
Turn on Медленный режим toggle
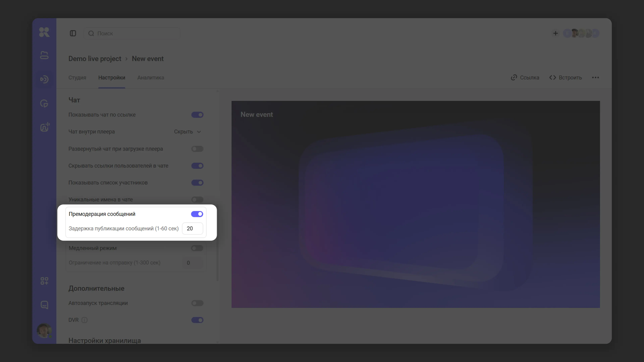coord(197,248)
